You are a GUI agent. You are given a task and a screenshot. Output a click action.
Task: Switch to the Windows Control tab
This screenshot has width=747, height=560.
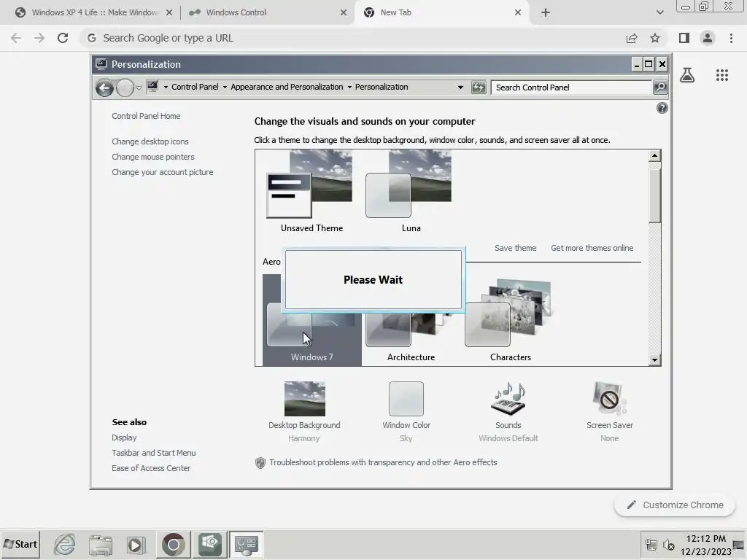click(x=267, y=12)
